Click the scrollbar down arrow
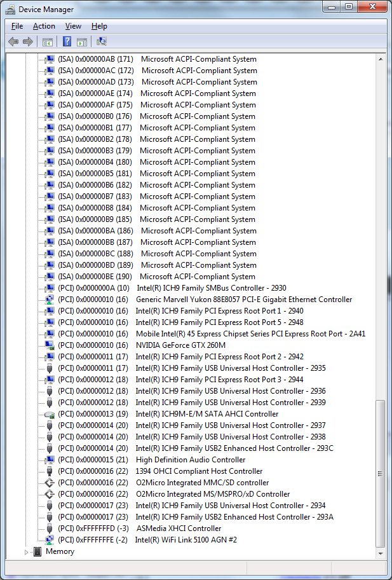Image resolution: width=392 pixels, height=580 pixels. tap(381, 553)
